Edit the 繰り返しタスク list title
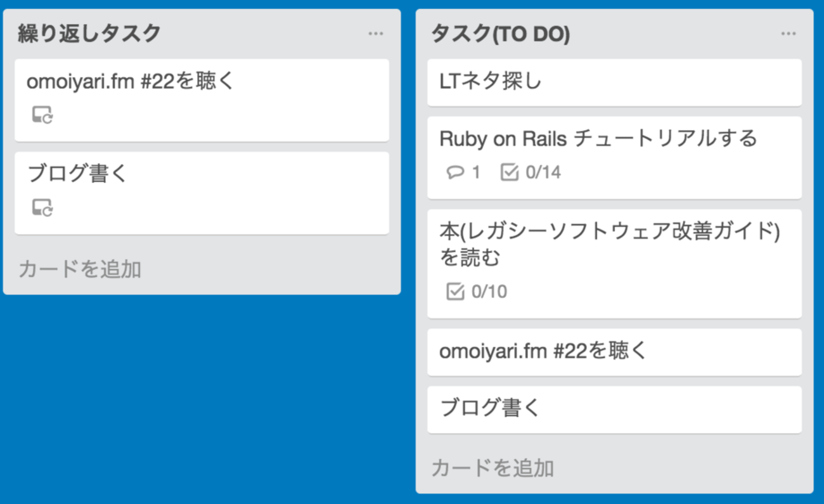Screen dimensions: 824x504 (89, 34)
